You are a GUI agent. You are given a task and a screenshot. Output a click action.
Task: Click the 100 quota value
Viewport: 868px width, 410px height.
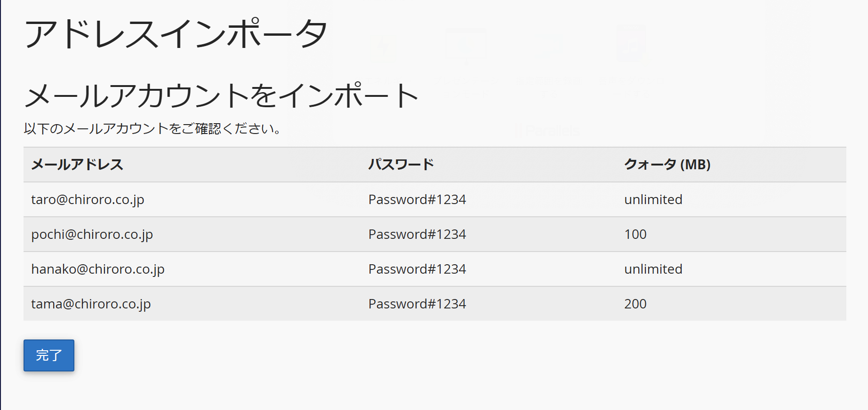pos(635,235)
